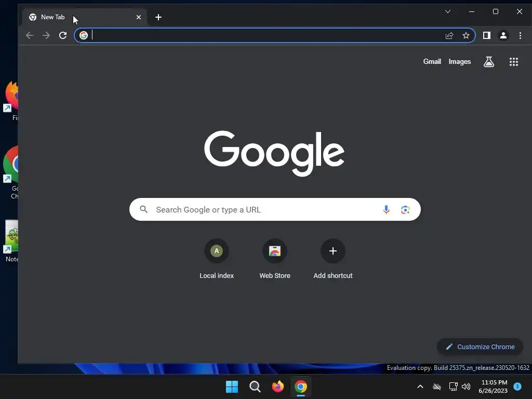Open taskbar Search
This screenshot has width=532, height=399.
255,387
